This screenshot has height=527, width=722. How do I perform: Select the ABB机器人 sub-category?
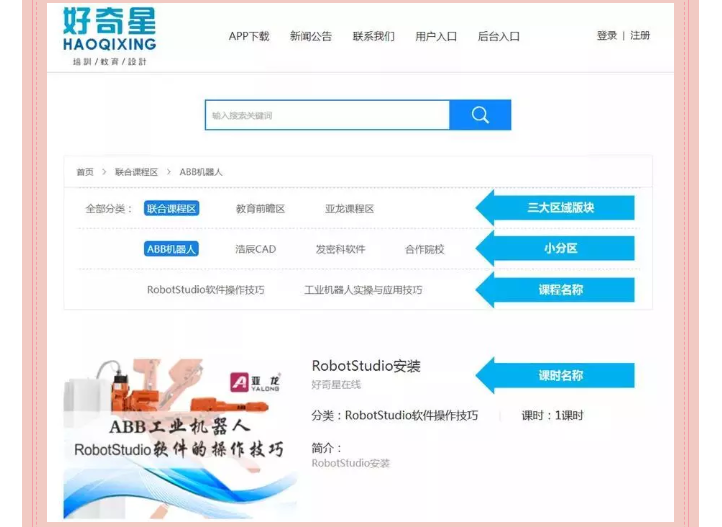[x=171, y=249]
